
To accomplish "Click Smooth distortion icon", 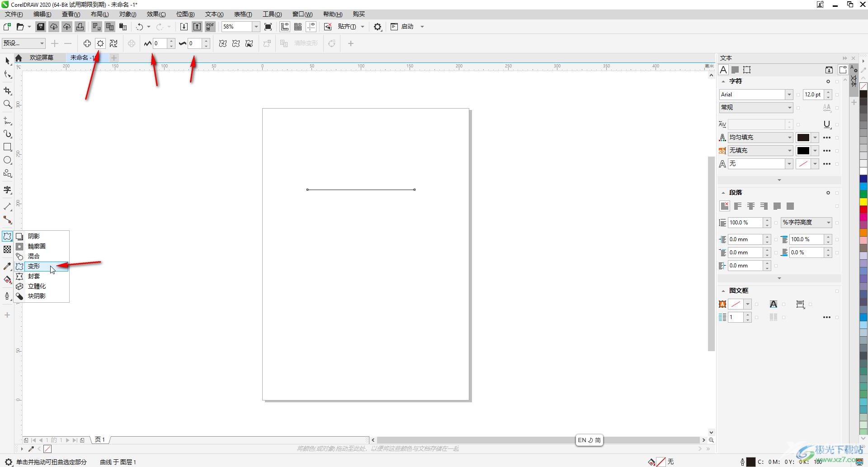I will [x=236, y=43].
